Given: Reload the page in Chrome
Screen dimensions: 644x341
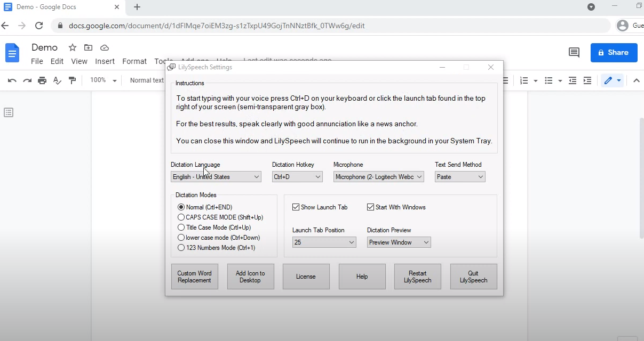Looking at the screenshot, I should tap(39, 26).
